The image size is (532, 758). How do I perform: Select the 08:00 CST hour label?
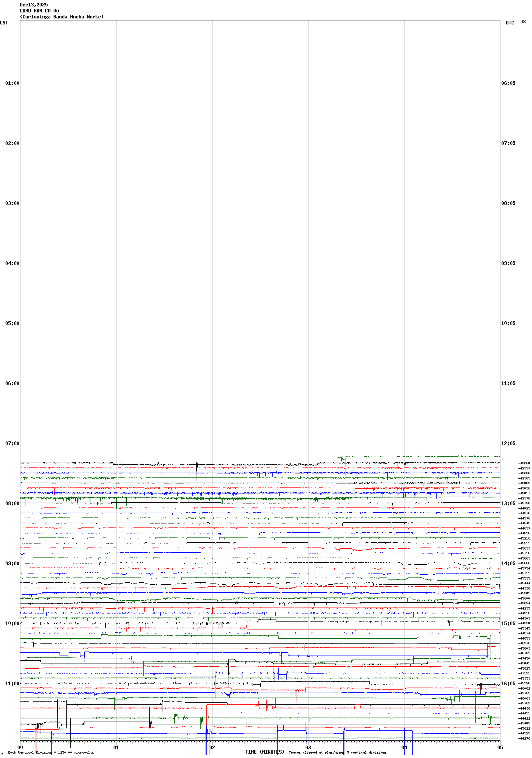click(x=12, y=503)
